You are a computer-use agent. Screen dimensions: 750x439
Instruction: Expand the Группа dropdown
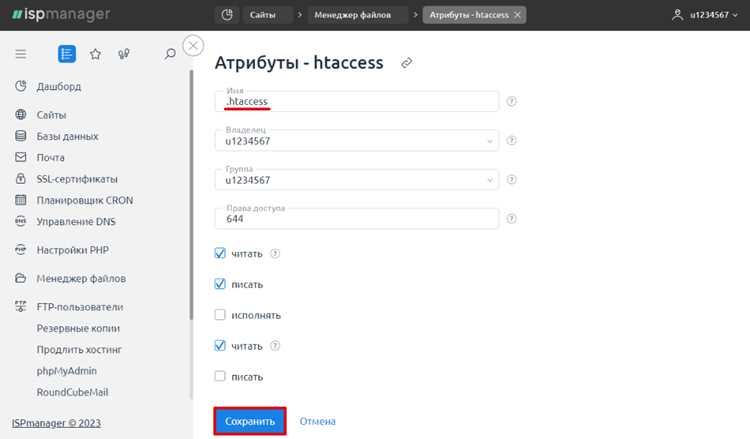point(357,180)
